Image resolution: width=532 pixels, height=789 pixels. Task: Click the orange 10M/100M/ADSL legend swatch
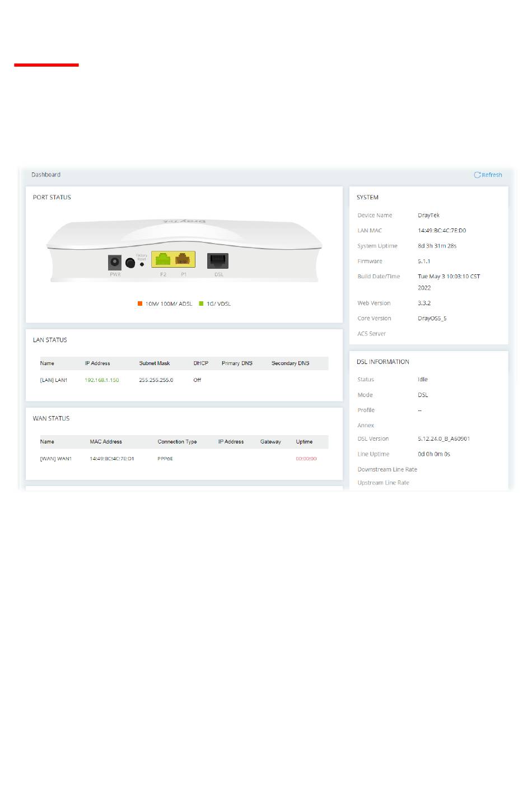click(140, 304)
